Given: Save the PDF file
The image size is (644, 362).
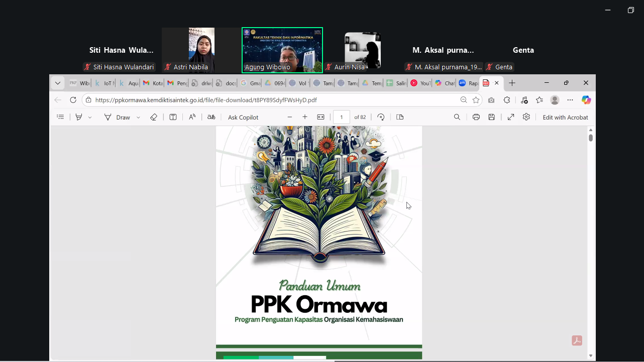Looking at the screenshot, I should pos(491,117).
